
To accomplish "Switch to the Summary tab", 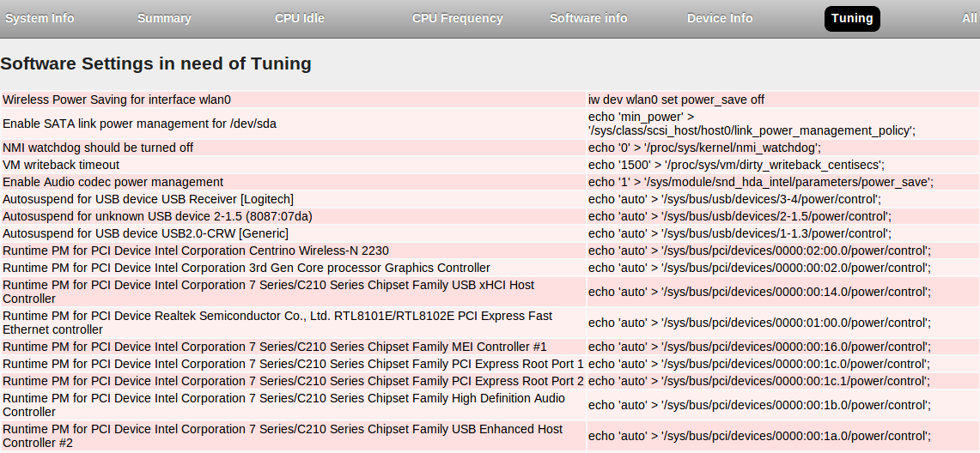I will point(164,18).
